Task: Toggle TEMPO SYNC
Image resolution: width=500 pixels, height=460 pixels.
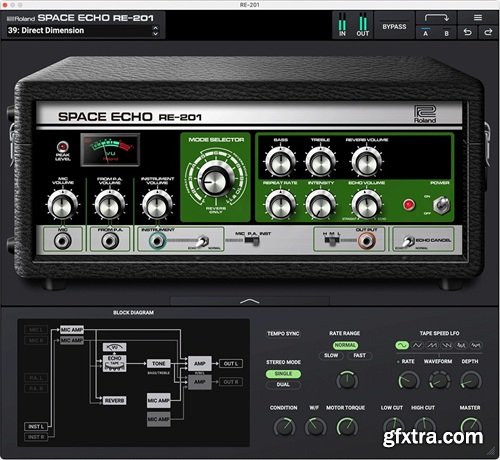Action: (283, 334)
